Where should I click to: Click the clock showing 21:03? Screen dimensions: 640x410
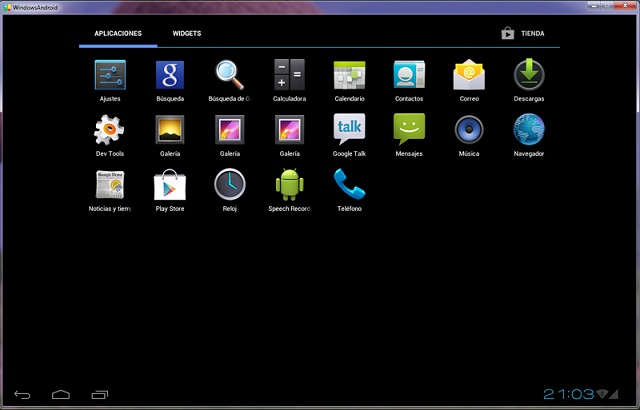coord(569,394)
